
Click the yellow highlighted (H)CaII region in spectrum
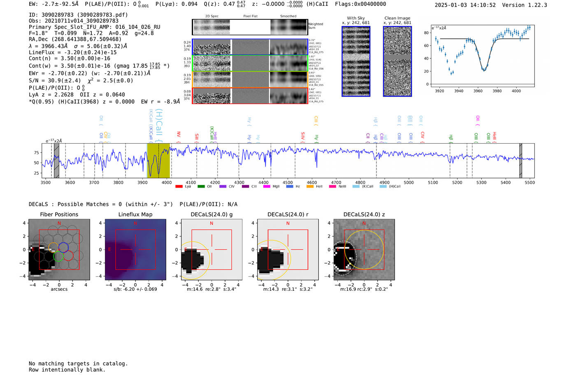(x=158, y=160)
